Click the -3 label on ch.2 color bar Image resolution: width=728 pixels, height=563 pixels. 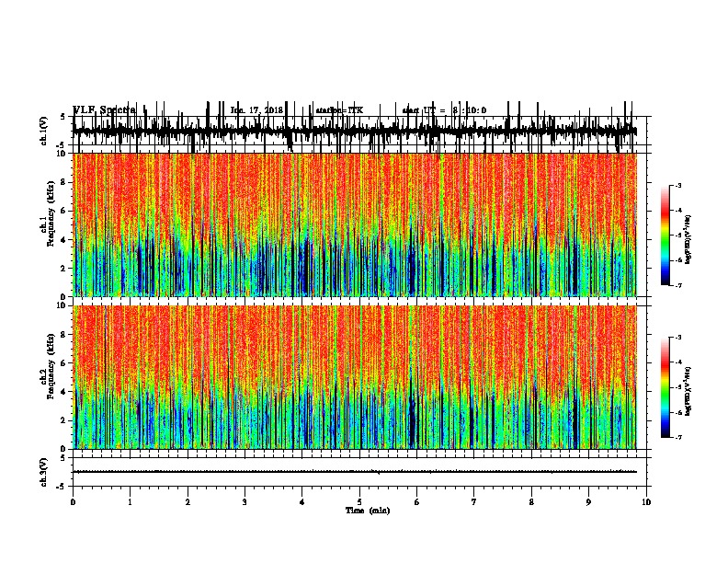(x=677, y=338)
